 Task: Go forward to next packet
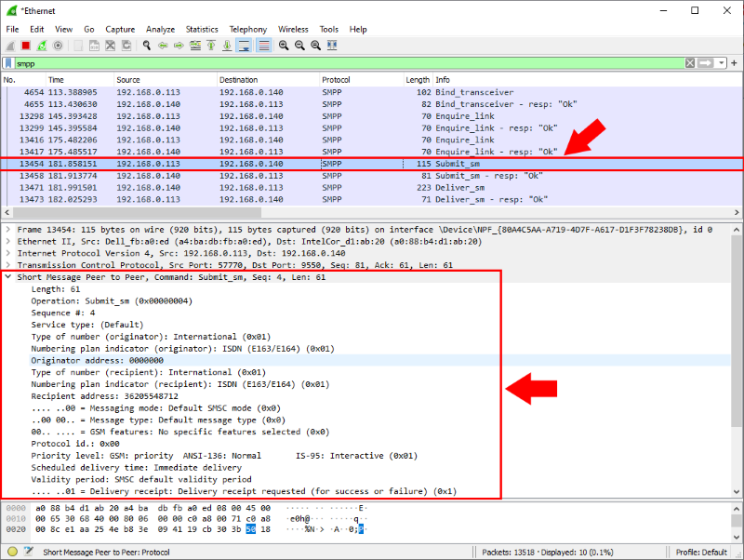click(179, 46)
